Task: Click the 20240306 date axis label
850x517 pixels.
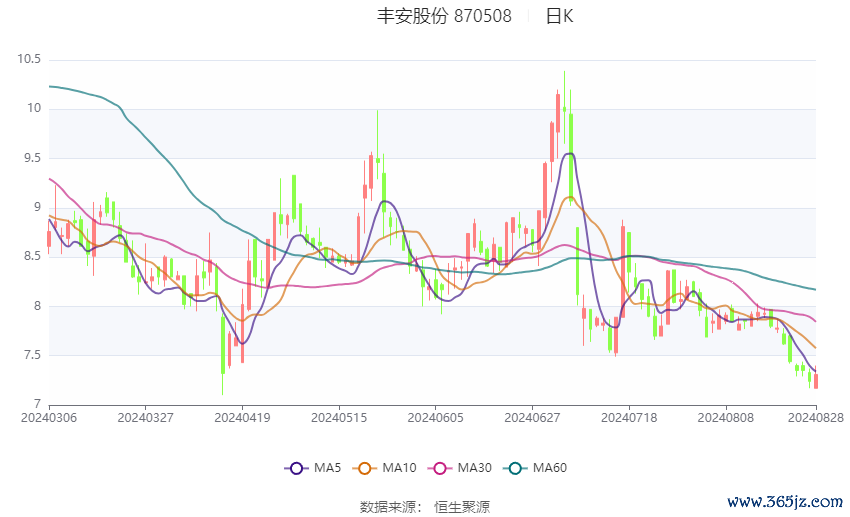Action: [x=49, y=418]
